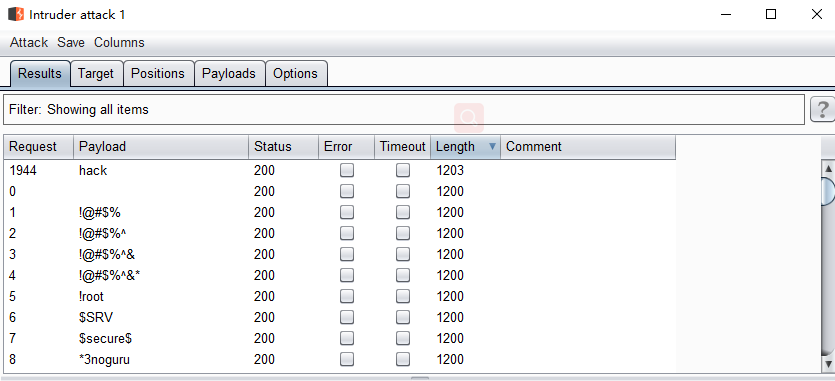This screenshot has width=835, height=381.
Task: Close the Intruder attack 1 window
Action: (x=816, y=14)
